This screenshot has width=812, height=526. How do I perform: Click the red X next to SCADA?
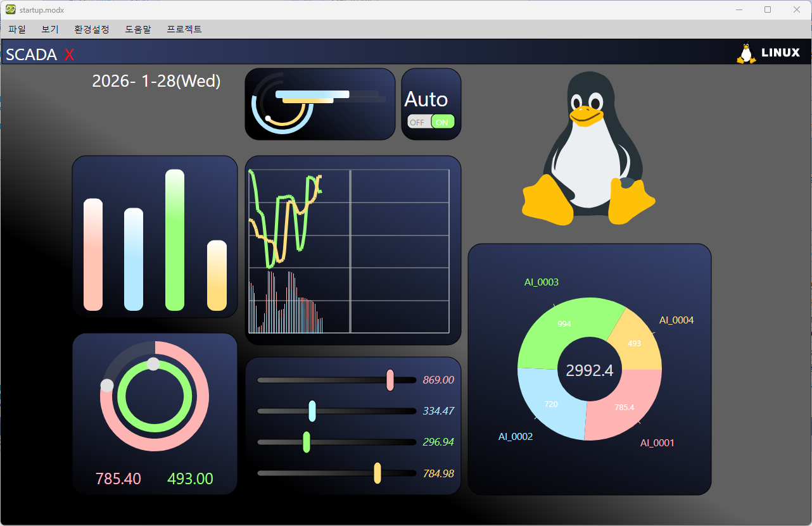click(x=69, y=54)
